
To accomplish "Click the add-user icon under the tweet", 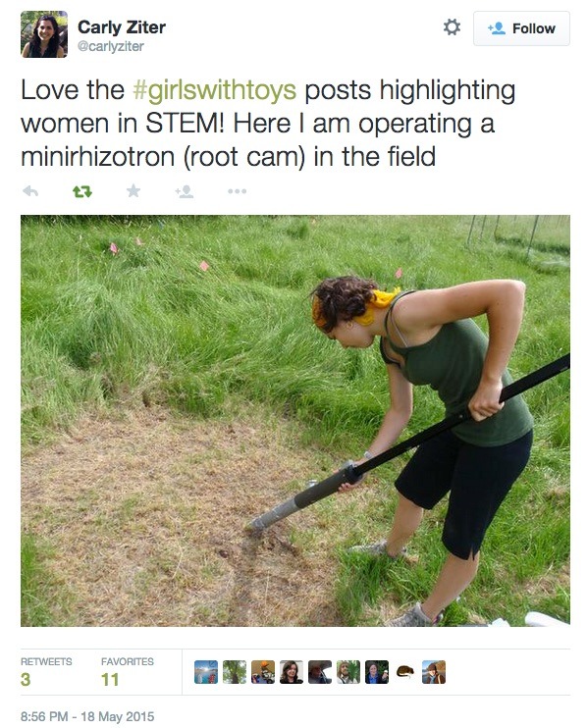I will (x=185, y=191).
